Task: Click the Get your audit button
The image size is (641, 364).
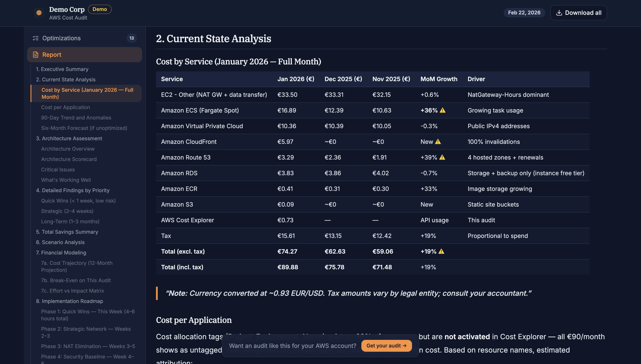Action: (x=386, y=346)
